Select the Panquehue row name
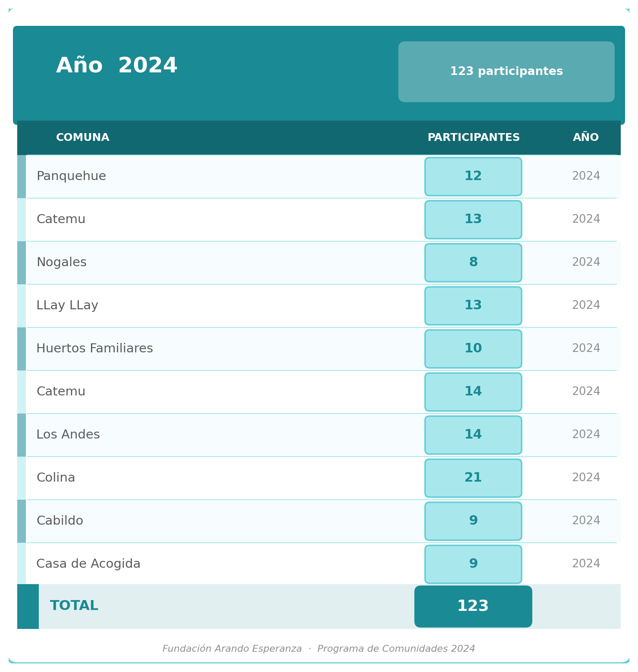638x672 pixels. pyautogui.click(x=71, y=177)
